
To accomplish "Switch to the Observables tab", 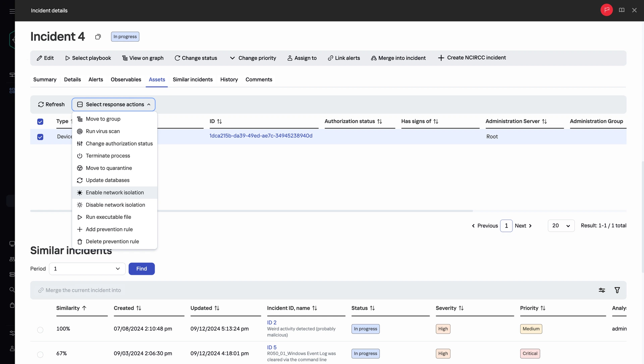I will point(126,79).
